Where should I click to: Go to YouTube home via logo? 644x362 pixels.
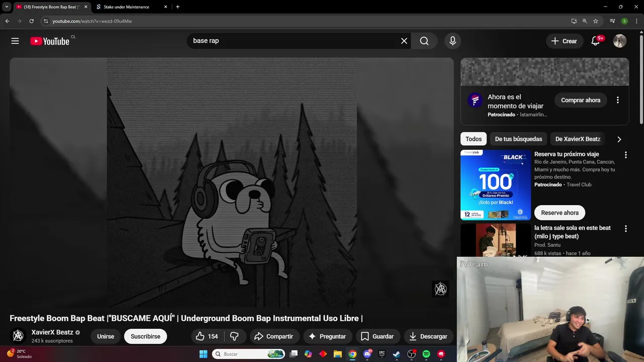[x=50, y=41]
